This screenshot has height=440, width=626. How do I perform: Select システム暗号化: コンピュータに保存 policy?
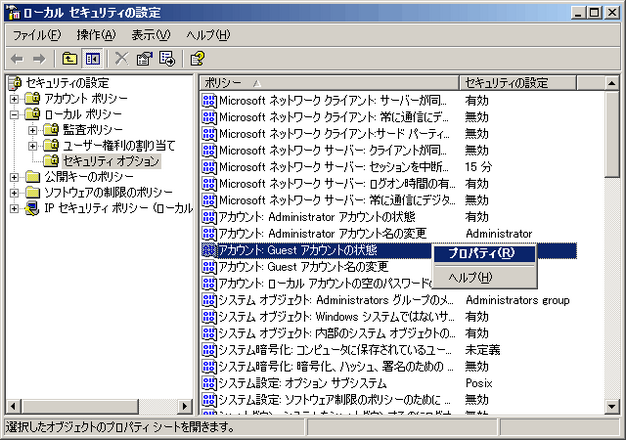coord(335,350)
